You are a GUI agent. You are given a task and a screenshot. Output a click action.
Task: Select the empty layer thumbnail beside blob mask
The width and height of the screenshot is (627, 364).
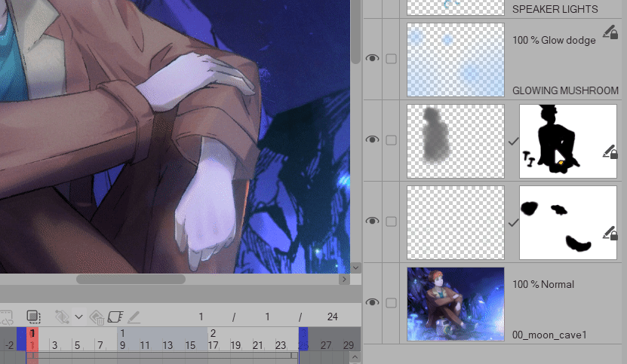click(x=456, y=222)
